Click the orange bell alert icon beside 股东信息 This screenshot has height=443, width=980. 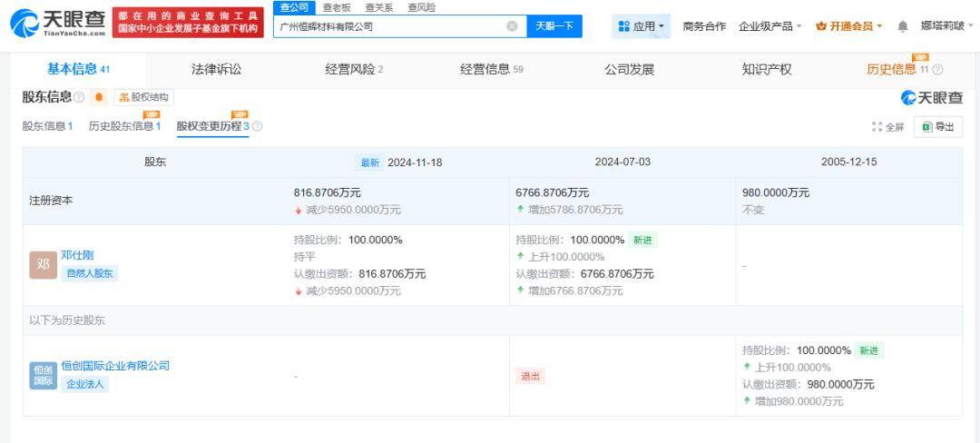click(x=99, y=97)
